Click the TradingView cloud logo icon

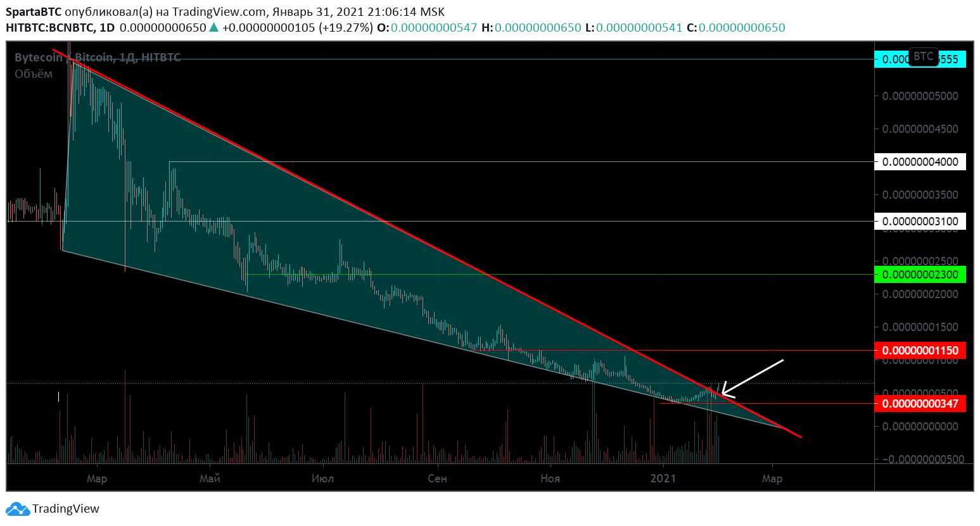[18, 509]
